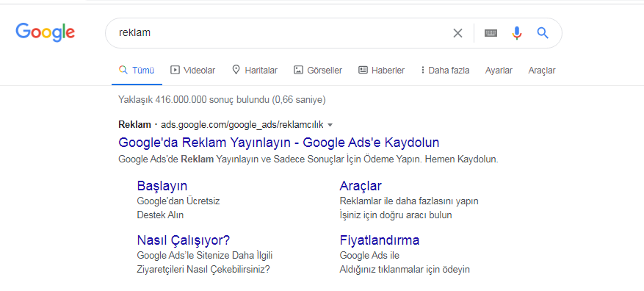Open the Nasıl Çalışıyor? sitelink

click(x=183, y=240)
